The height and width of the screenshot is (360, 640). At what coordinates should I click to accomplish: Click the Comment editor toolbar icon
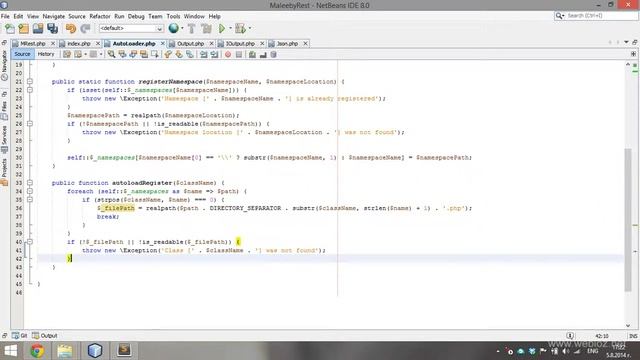point(252,54)
